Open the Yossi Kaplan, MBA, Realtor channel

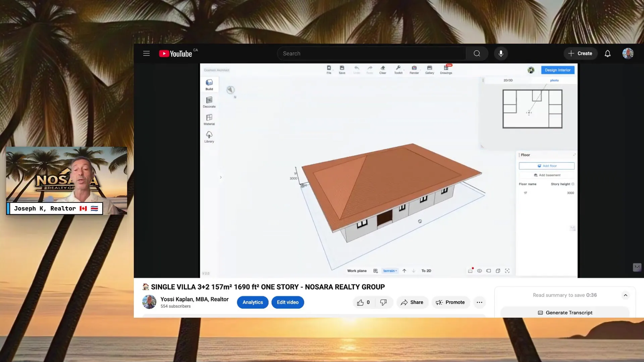(195, 299)
